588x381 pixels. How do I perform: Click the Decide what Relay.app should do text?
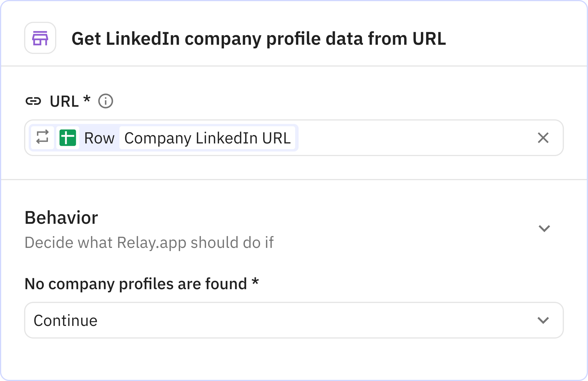(149, 242)
